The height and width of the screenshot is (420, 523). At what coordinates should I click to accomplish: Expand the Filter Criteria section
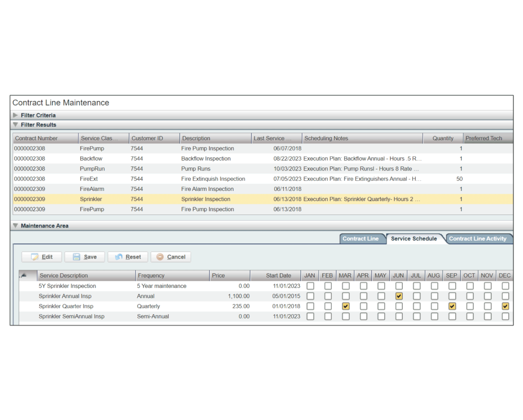pyautogui.click(x=16, y=115)
